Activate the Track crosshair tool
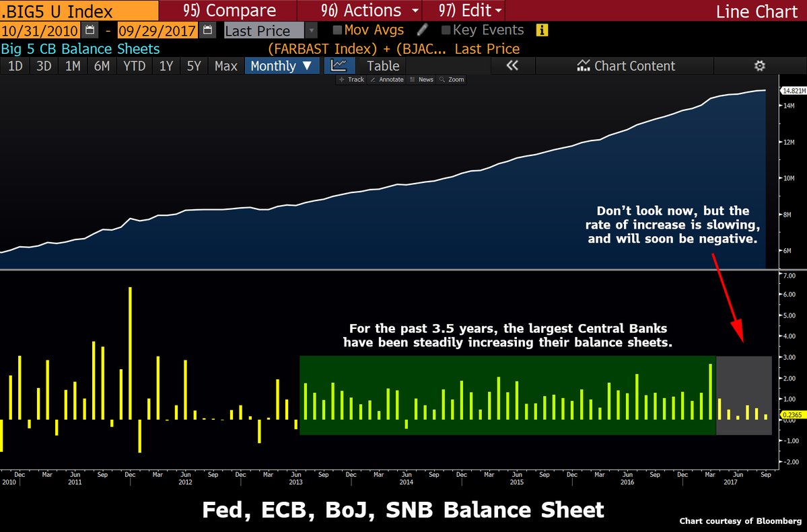This screenshot has height=532, width=807. click(x=351, y=80)
